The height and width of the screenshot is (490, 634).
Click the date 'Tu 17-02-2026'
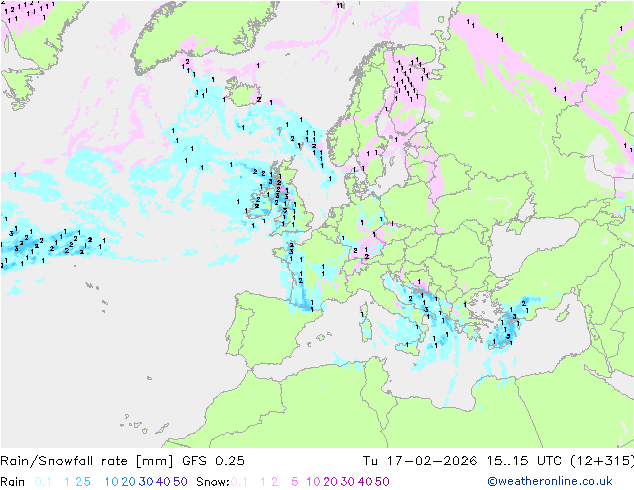click(x=420, y=460)
